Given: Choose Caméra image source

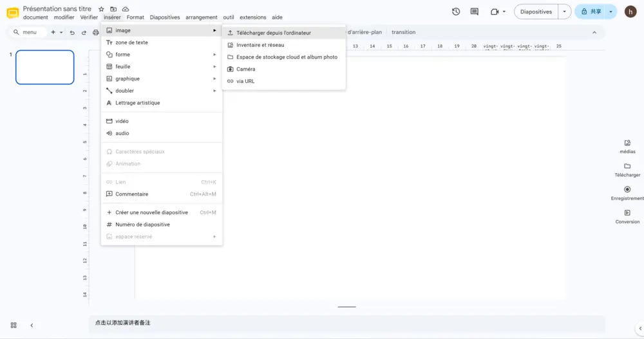Looking at the screenshot, I should (284, 69).
